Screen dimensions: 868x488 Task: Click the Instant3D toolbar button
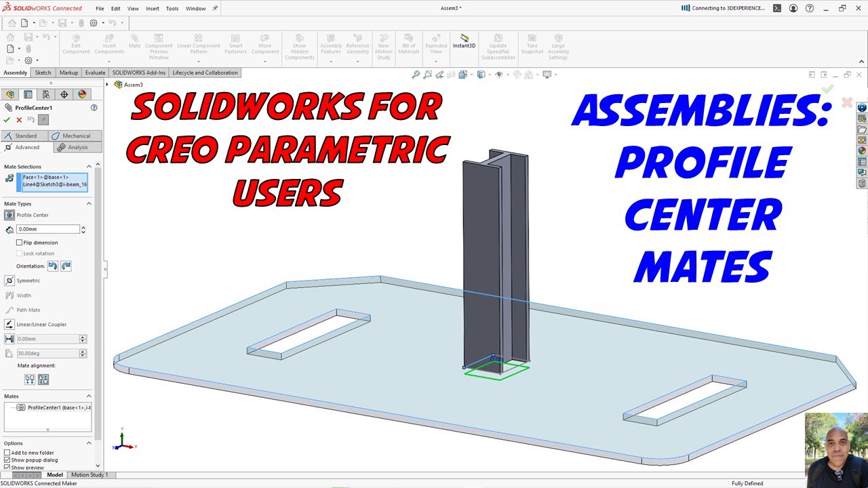click(464, 41)
